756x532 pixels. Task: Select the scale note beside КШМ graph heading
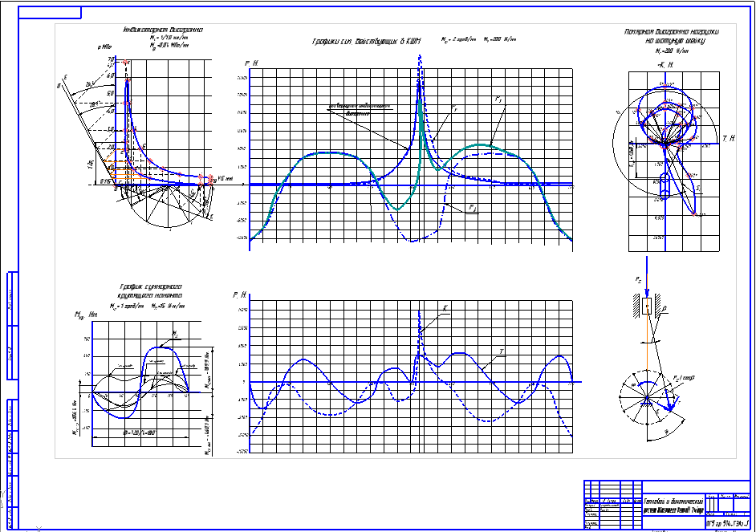point(479,39)
